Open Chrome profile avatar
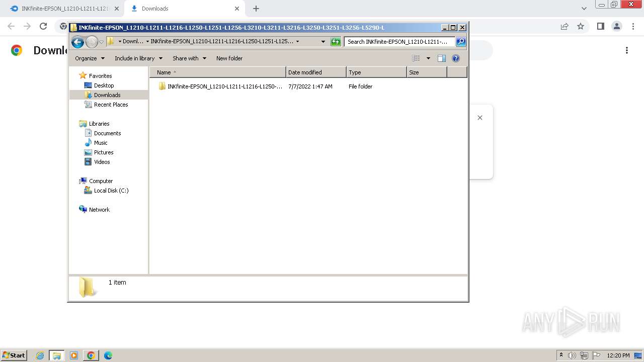This screenshot has height=362, width=644. [x=616, y=26]
